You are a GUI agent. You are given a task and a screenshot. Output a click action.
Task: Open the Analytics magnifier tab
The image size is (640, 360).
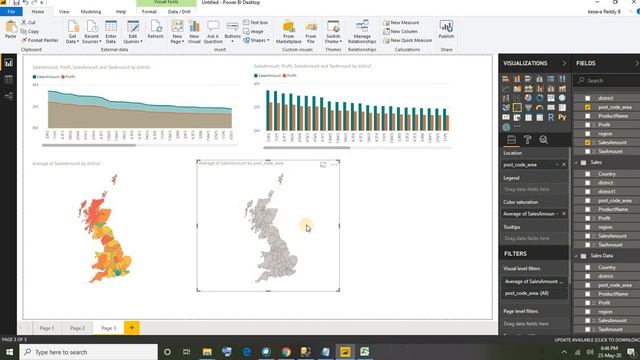coord(544,140)
